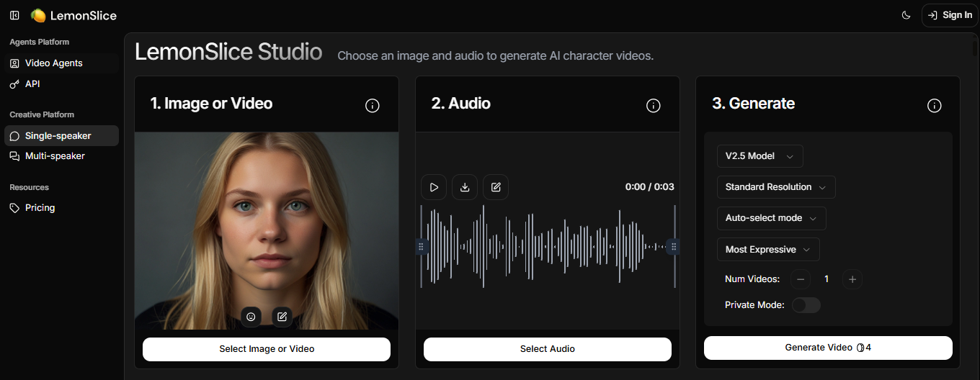
Task: Open the V2.5 Model dropdown
Action: point(759,156)
